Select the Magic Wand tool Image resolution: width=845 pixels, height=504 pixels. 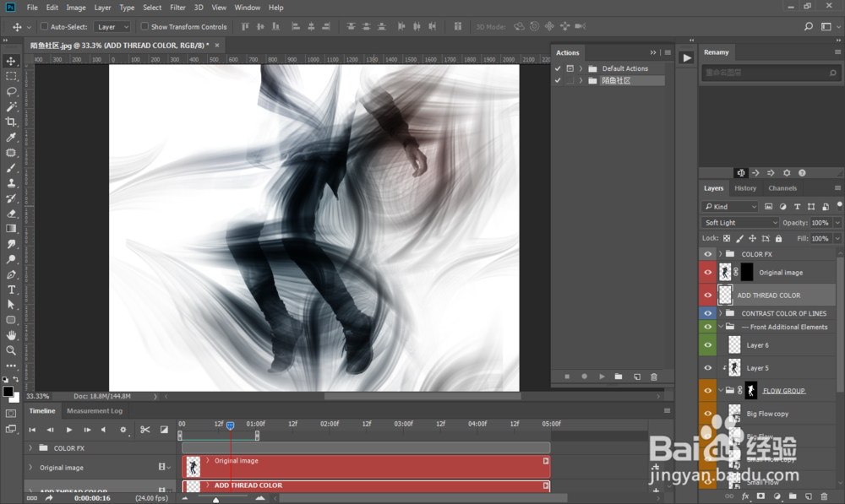[x=11, y=106]
